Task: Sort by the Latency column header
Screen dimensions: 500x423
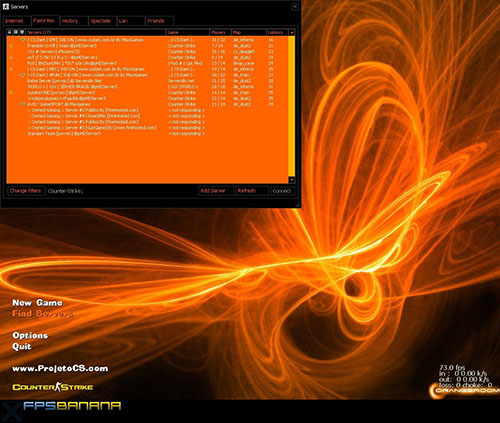Action: pyautogui.click(x=277, y=32)
